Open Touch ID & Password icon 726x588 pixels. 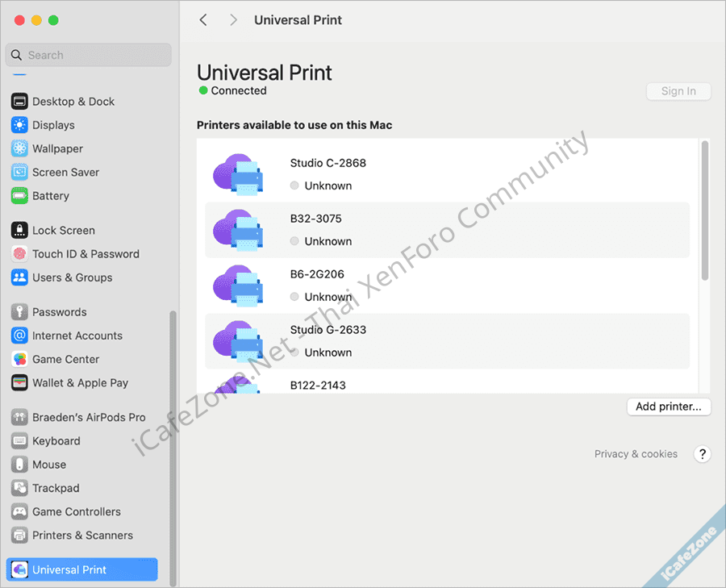(x=19, y=253)
